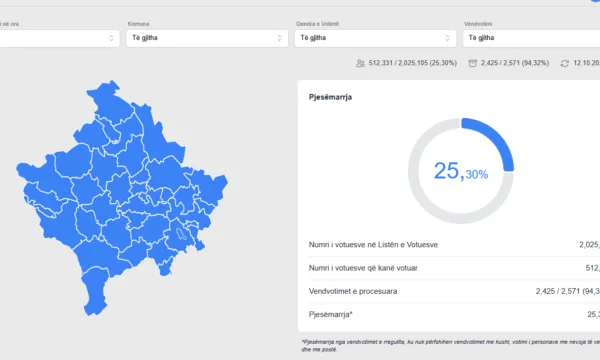This screenshot has width=600, height=360.
Task: Click the Pjesëmarrja card heading
Action: (330, 97)
